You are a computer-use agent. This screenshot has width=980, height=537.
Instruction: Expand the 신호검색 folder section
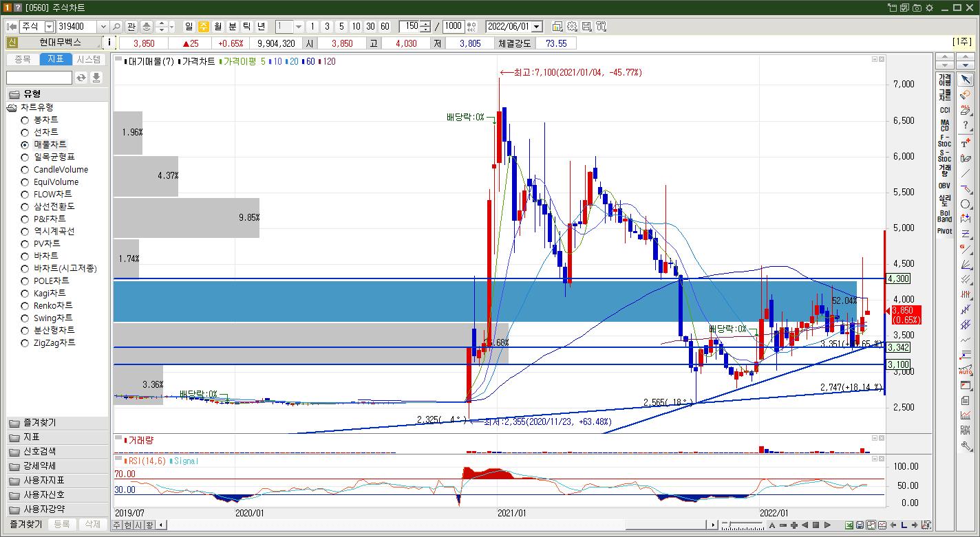click(x=57, y=452)
